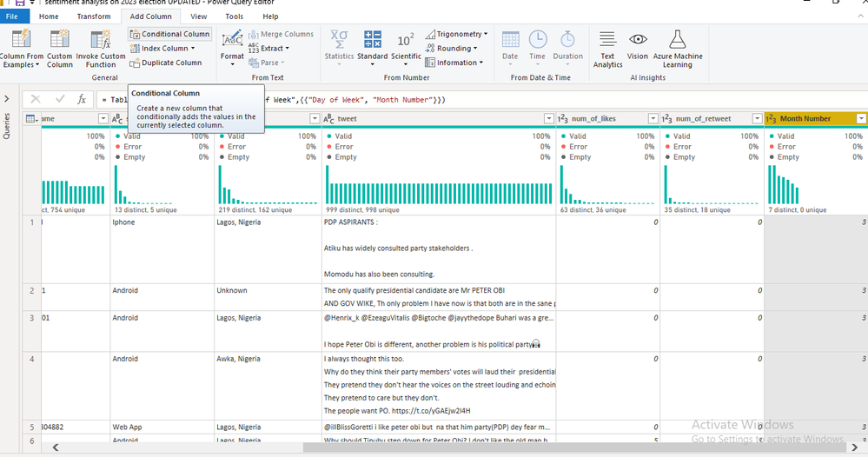Expand the Queries pane
The height and width of the screenshot is (457, 868).
(x=7, y=99)
